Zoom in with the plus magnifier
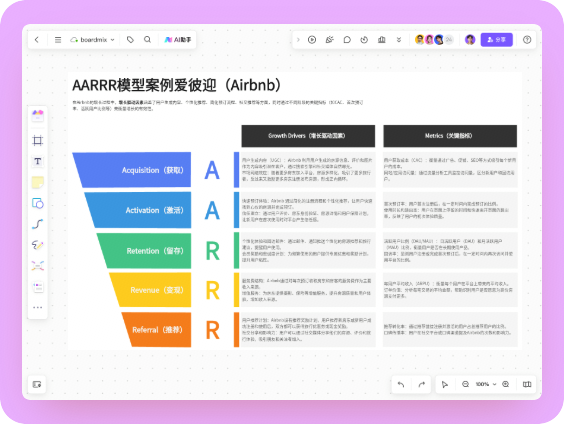 click(506, 384)
